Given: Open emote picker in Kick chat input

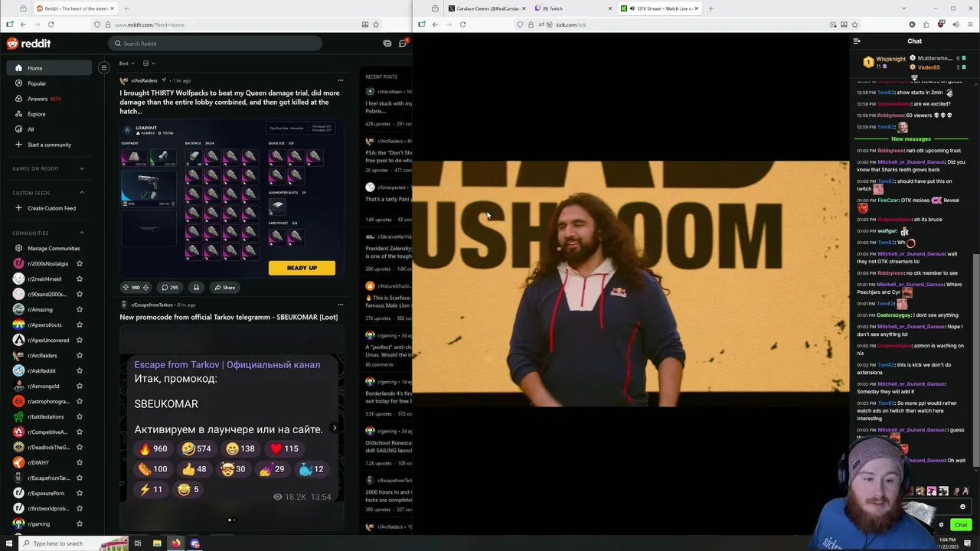Looking at the screenshot, I should [962, 507].
